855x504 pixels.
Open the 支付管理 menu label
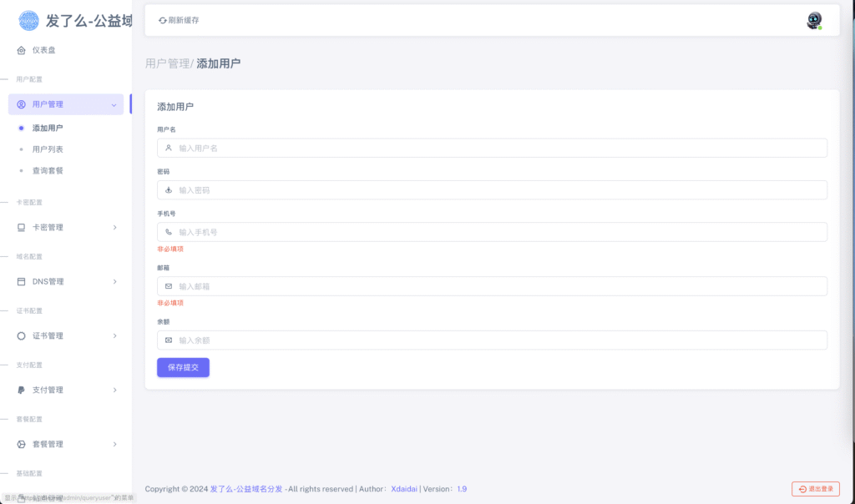pyautogui.click(x=48, y=391)
